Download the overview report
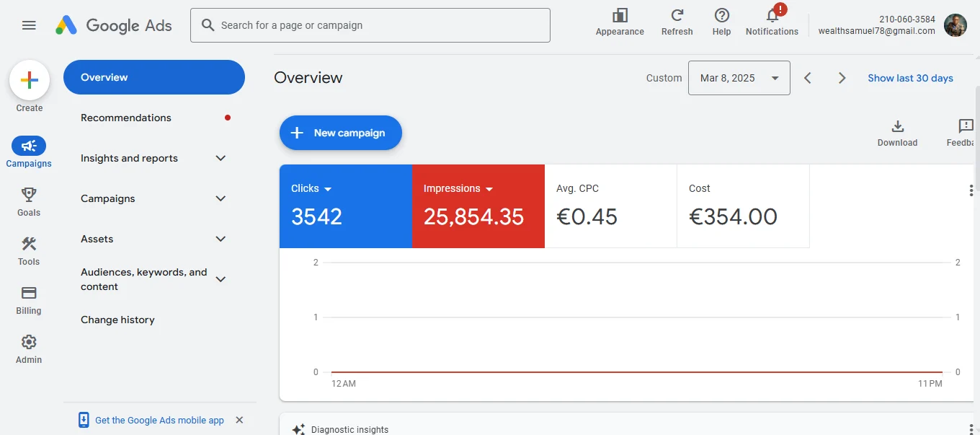980x435 pixels. pyautogui.click(x=897, y=132)
